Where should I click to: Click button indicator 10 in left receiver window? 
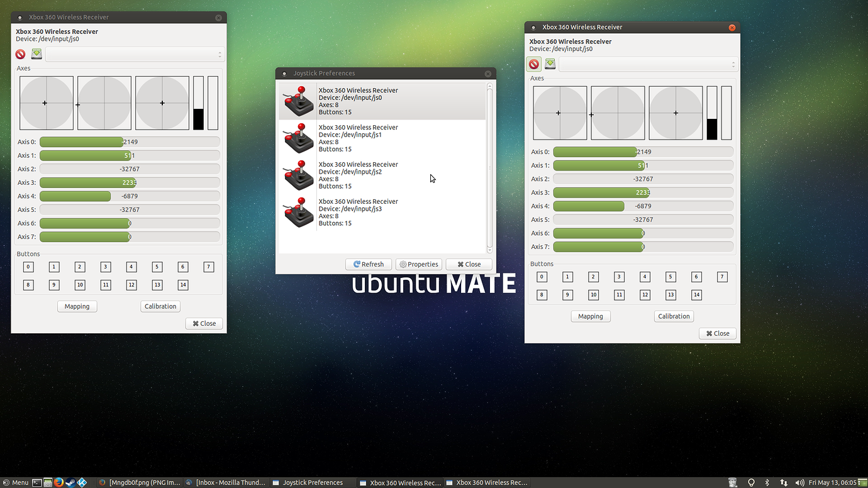80,285
